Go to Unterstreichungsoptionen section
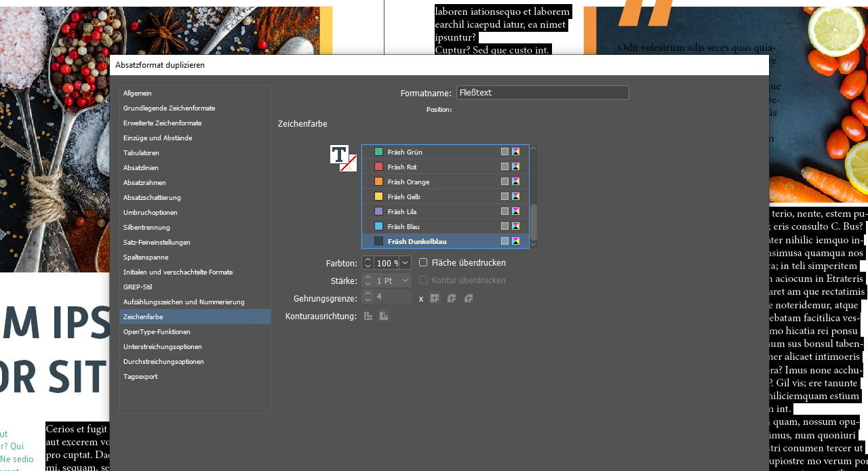868x471 pixels. pyautogui.click(x=162, y=347)
